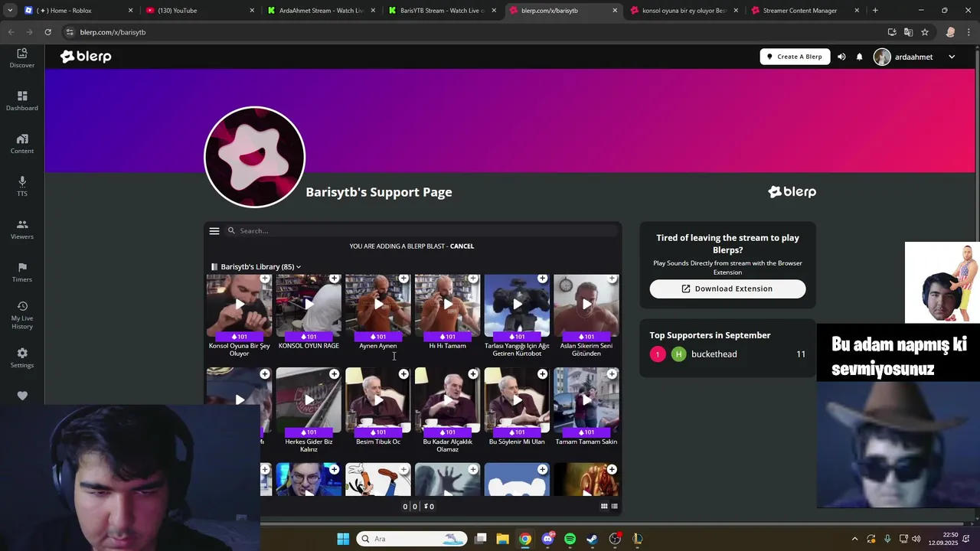Play the Hı Hı Tamam blerp
This screenshot has width=980, height=551.
(x=447, y=304)
